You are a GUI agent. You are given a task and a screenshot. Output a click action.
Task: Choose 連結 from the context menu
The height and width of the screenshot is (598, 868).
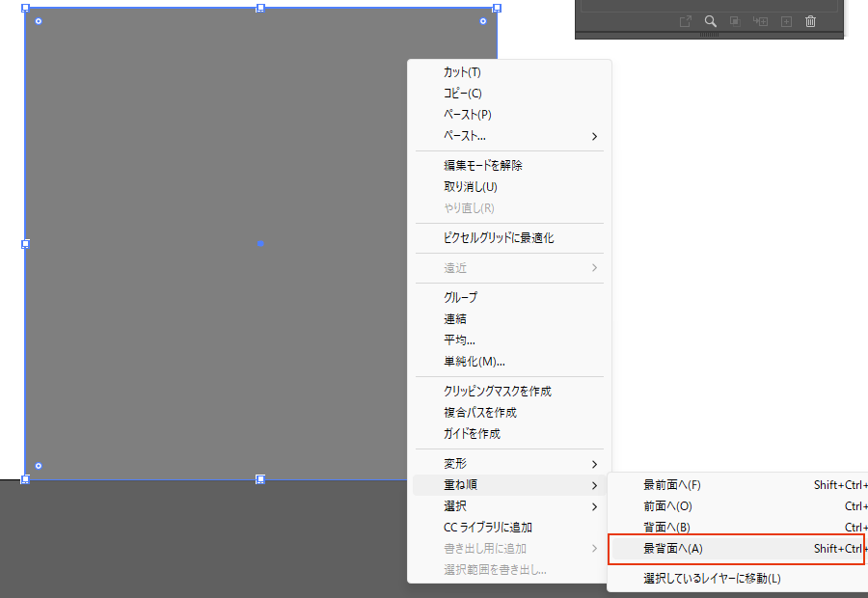[x=509, y=318]
